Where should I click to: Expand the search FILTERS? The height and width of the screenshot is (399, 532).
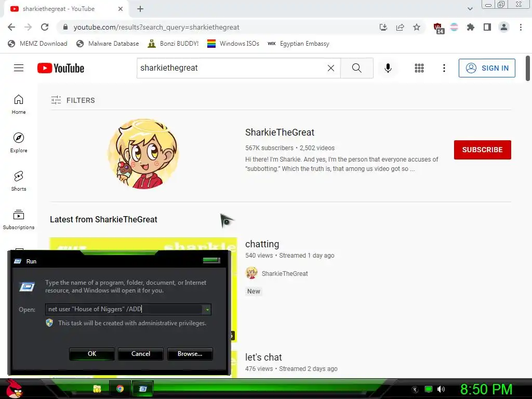pyautogui.click(x=73, y=100)
